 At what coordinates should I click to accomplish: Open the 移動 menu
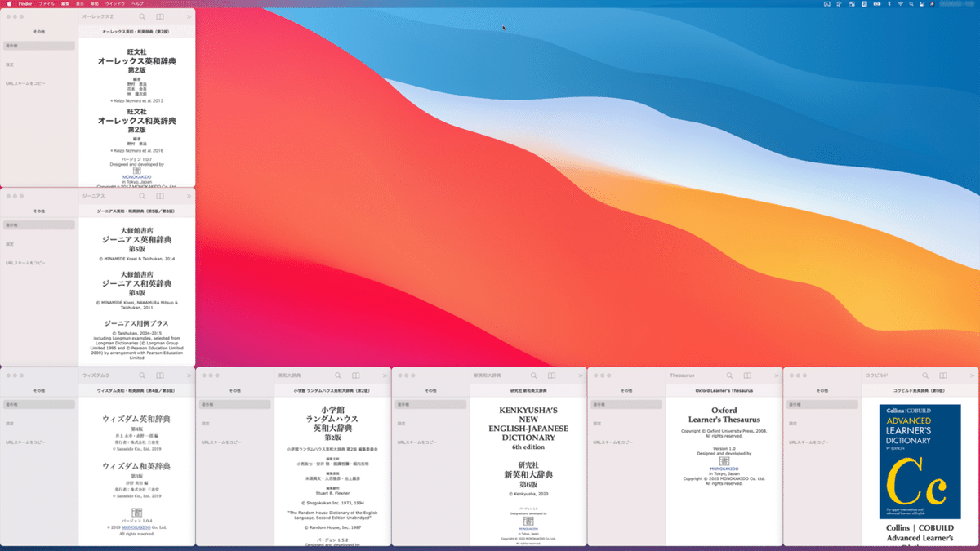pyautogui.click(x=95, y=4)
